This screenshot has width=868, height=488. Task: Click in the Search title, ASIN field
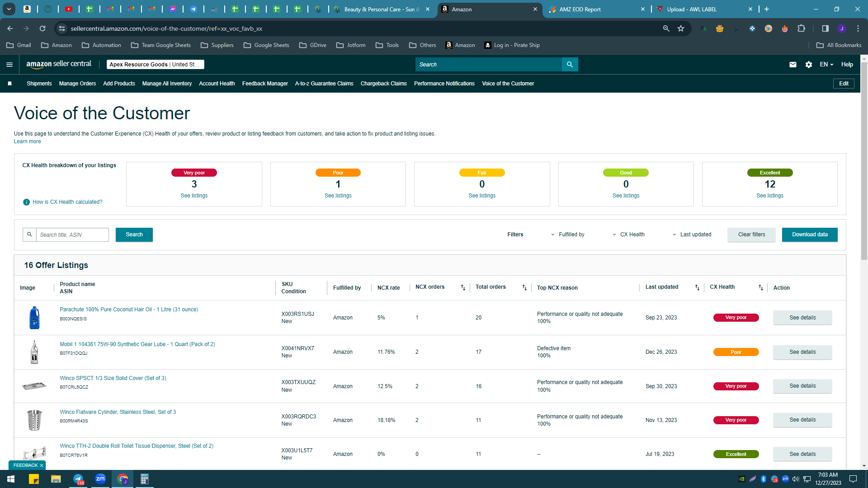point(72,235)
